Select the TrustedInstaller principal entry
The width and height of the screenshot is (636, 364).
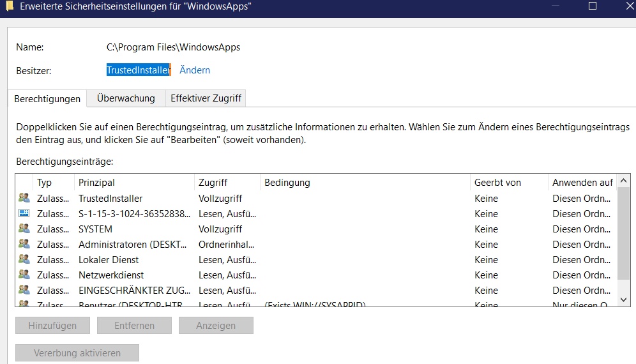click(x=110, y=199)
